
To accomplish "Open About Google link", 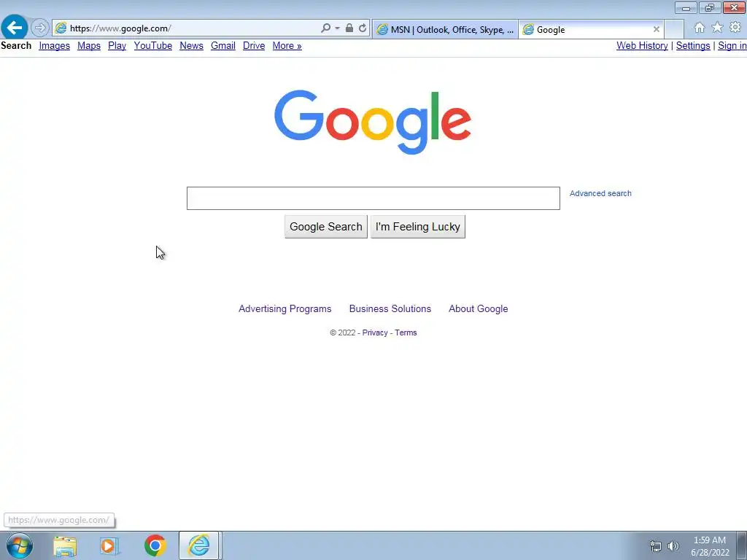I will [x=479, y=308].
